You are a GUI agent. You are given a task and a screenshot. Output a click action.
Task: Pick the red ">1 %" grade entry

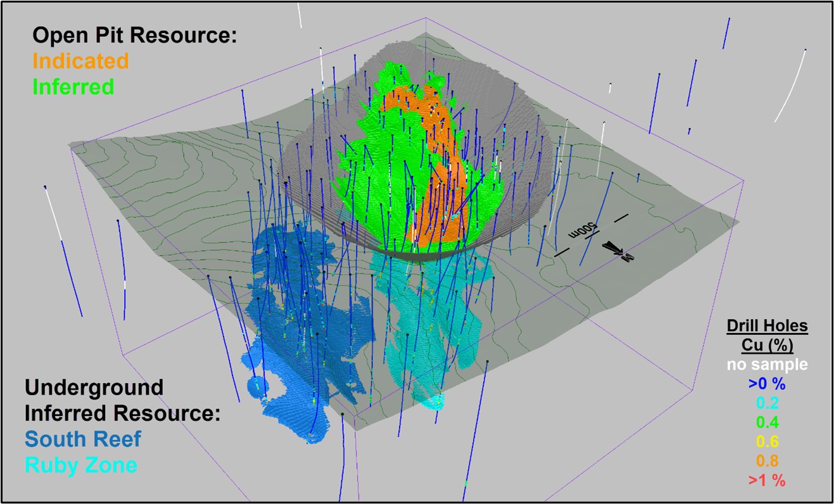pyautogui.click(x=767, y=480)
